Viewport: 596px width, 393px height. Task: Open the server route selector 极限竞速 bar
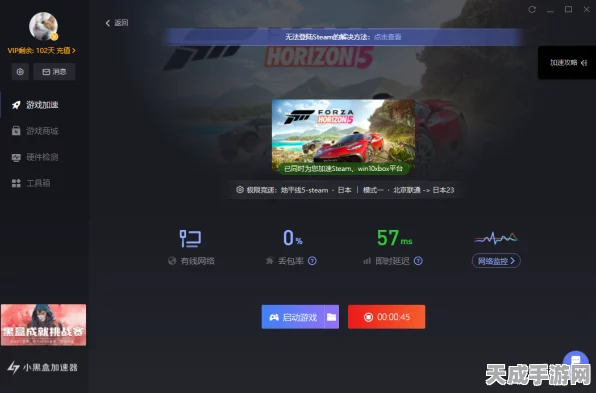pos(345,190)
